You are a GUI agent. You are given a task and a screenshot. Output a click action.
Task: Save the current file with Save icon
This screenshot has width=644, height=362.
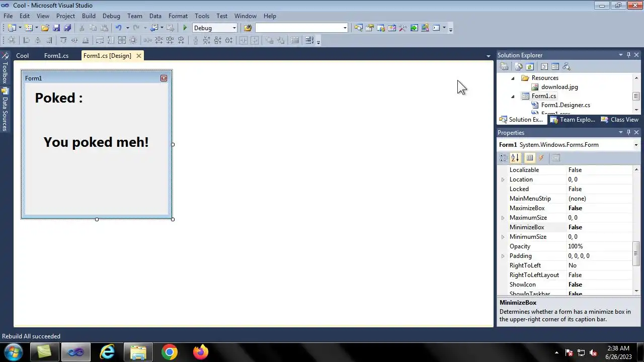(x=56, y=28)
